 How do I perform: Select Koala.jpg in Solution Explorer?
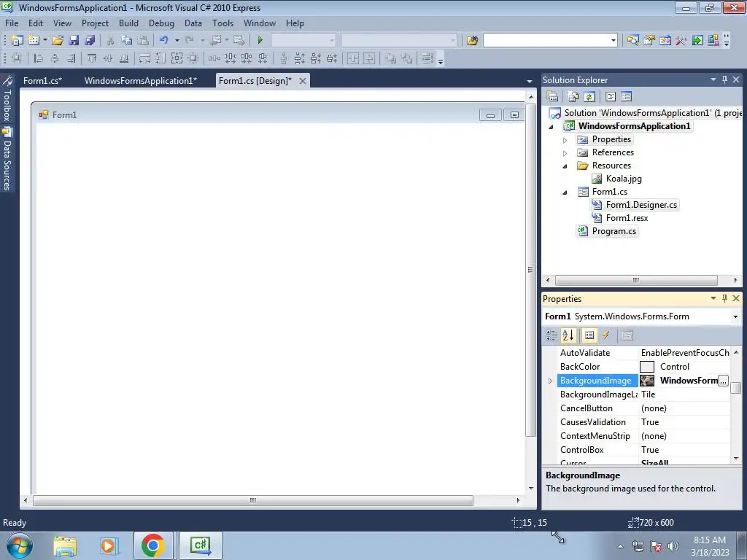624,179
